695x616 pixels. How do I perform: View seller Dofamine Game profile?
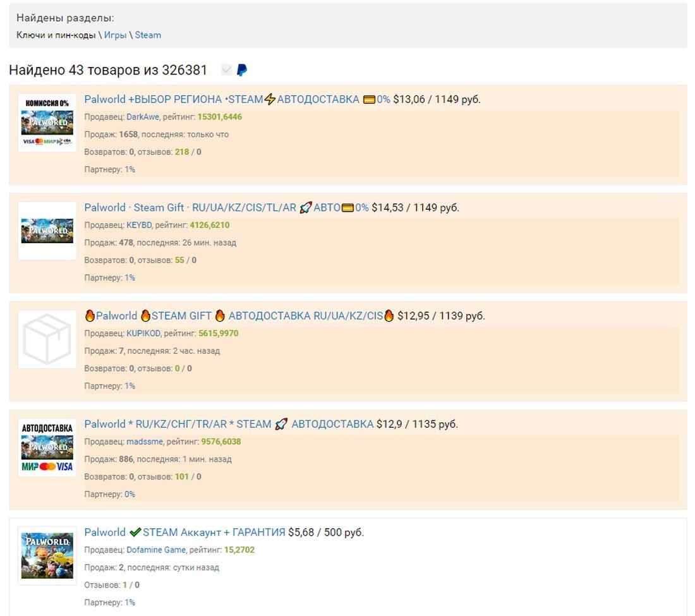point(156,550)
